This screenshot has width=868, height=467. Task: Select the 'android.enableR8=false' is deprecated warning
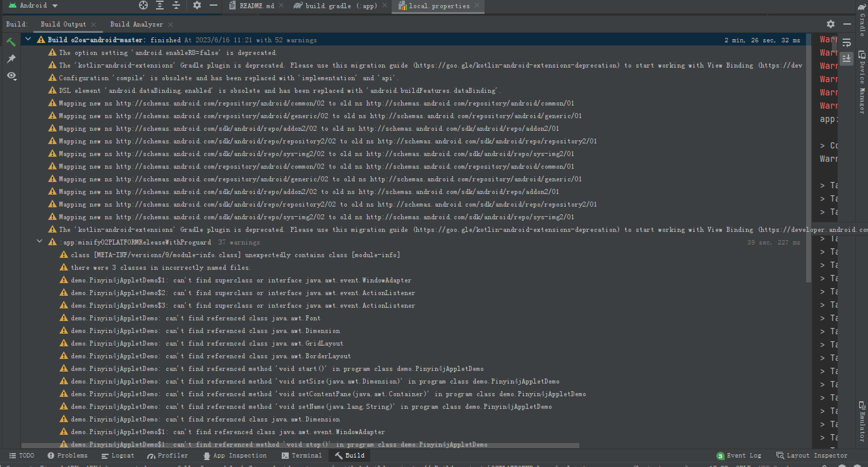(x=163, y=53)
